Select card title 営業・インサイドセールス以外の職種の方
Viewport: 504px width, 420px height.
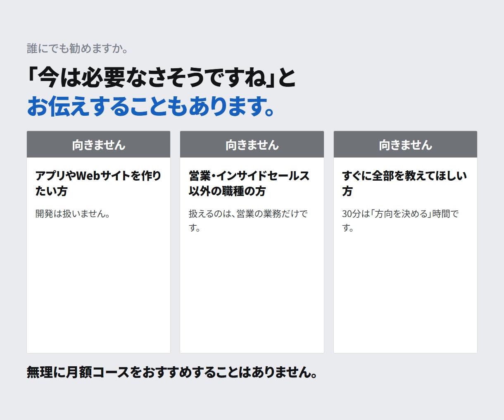pos(249,183)
